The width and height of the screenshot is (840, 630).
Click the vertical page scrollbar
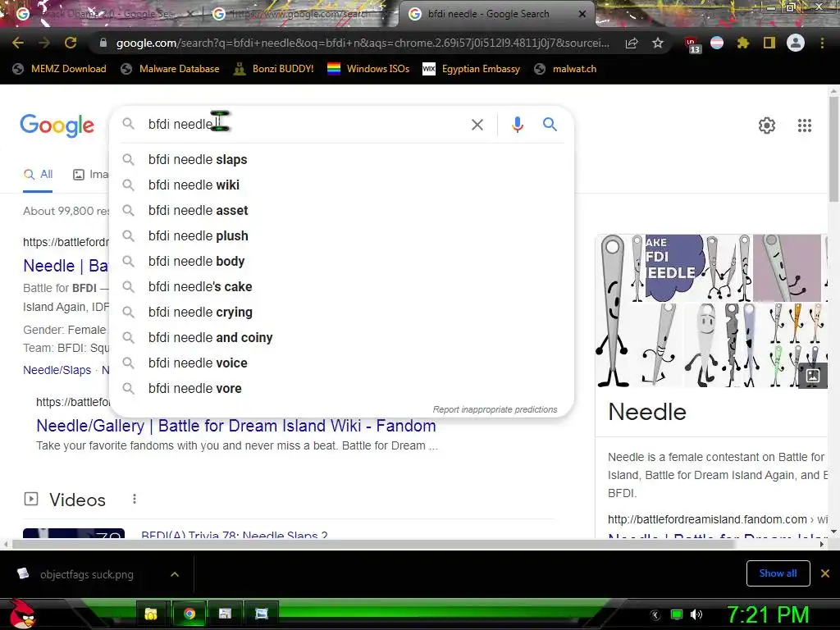pyautogui.click(x=833, y=150)
